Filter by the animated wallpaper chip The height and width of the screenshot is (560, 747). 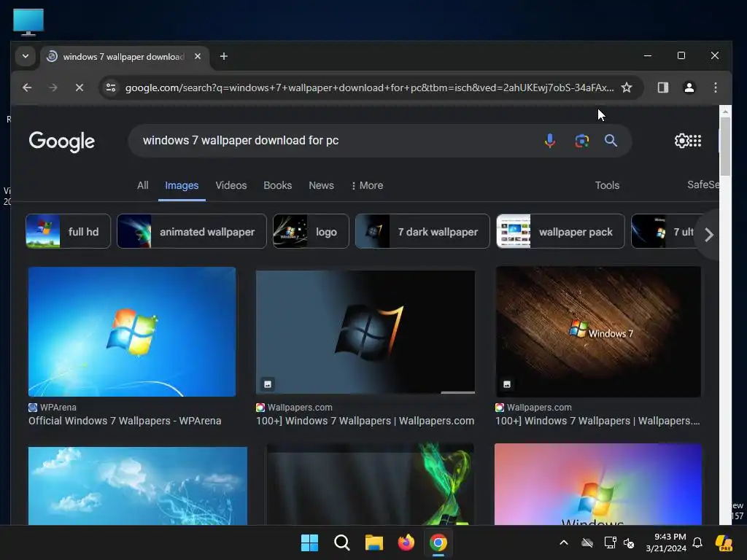pos(192,231)
